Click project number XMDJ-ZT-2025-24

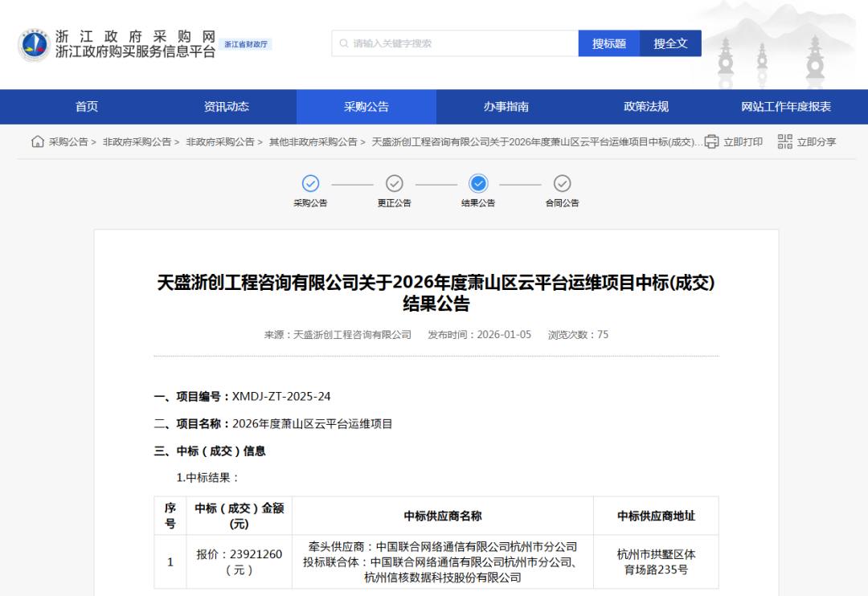(281, 397)
